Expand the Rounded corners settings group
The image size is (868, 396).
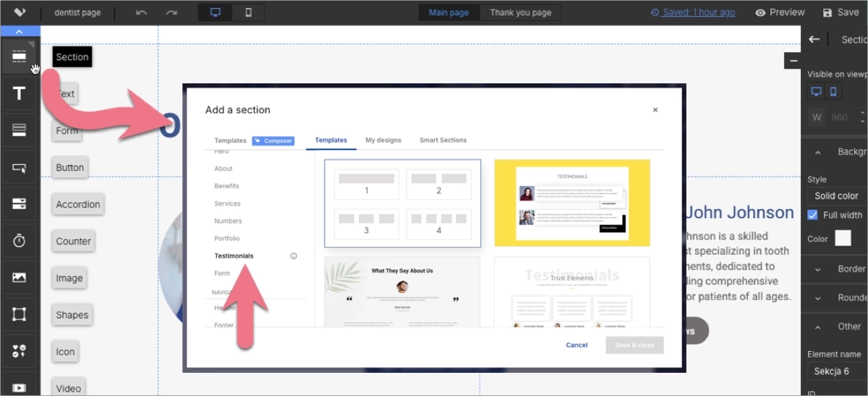tap(818, 298)
